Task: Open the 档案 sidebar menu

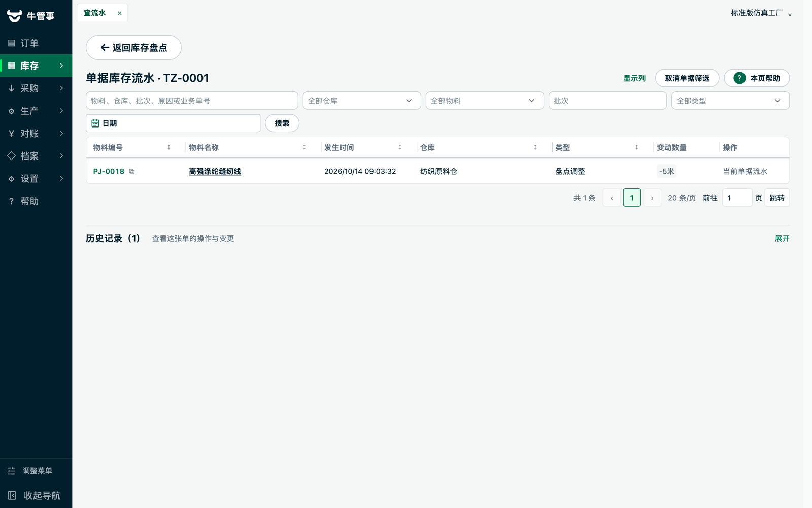Action: coord(36,156)
